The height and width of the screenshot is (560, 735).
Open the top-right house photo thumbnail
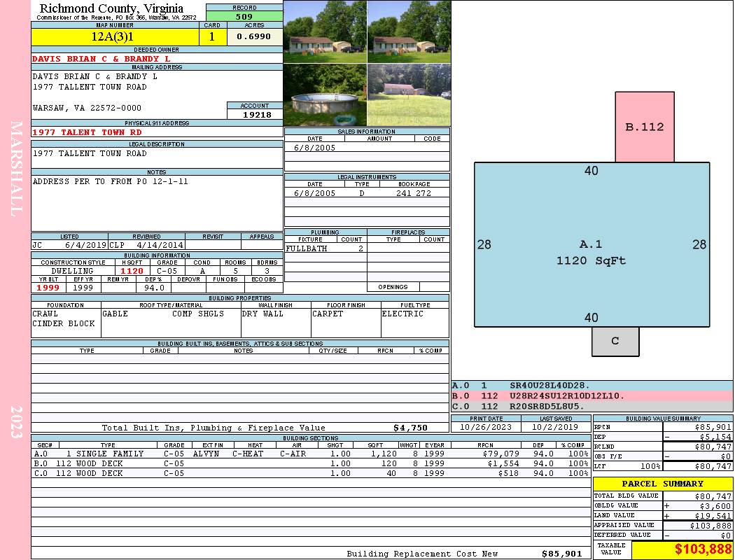click(x=409, y=31)
